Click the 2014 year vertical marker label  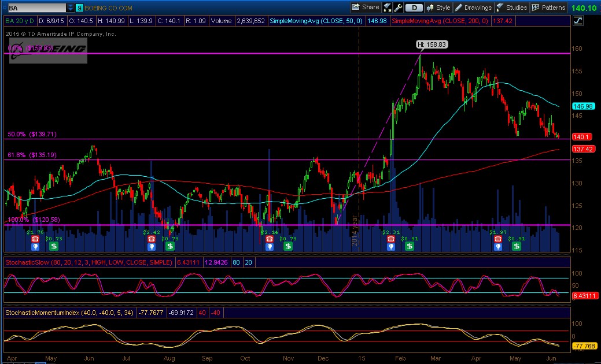coord(355,231)
